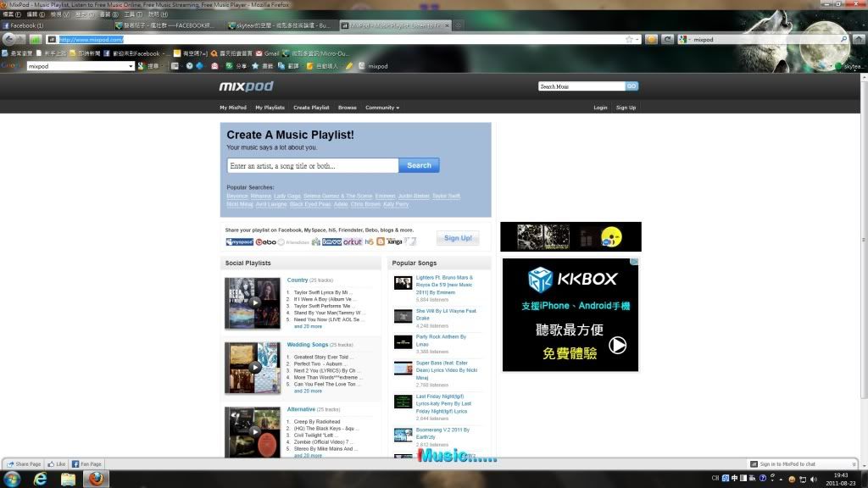Viewport: 868px width, 488px height.
Task: Click the Sign Up link in the header
Action: click(626, 108)
